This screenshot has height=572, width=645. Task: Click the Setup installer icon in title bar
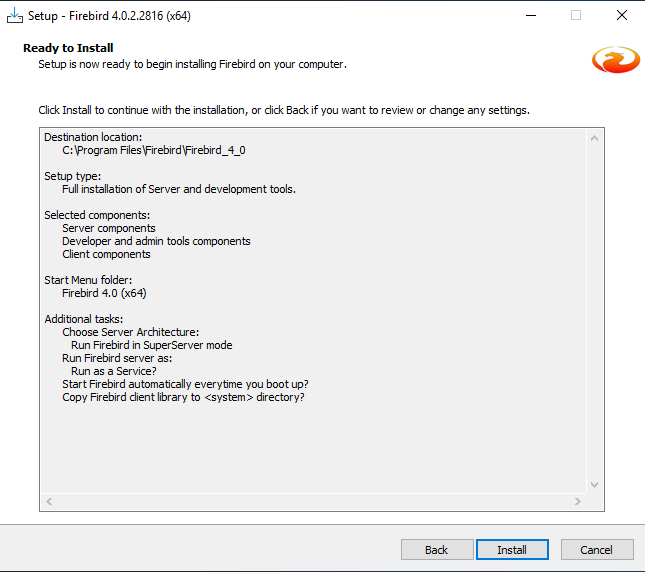click(14, 15)
